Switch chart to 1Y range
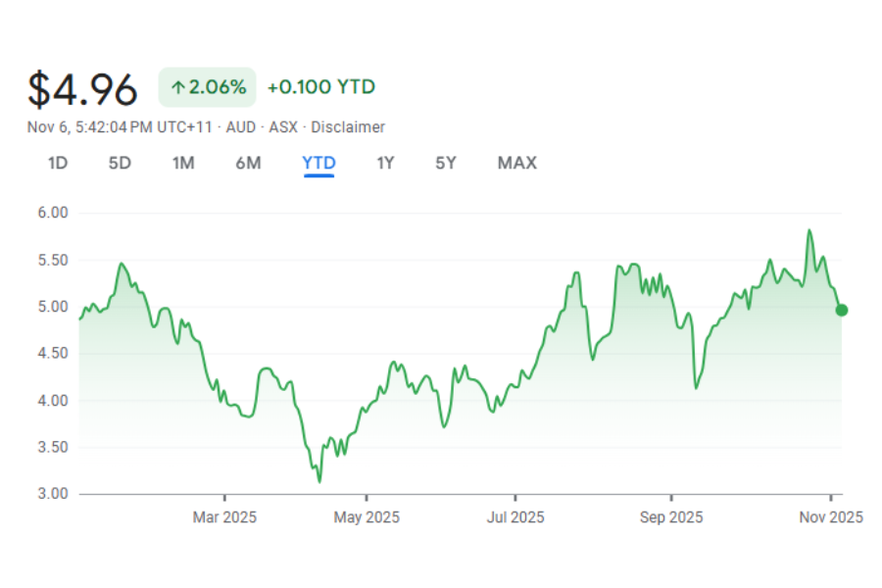The height and width of the screenshot is (588, 882). (x=385, y=163)
